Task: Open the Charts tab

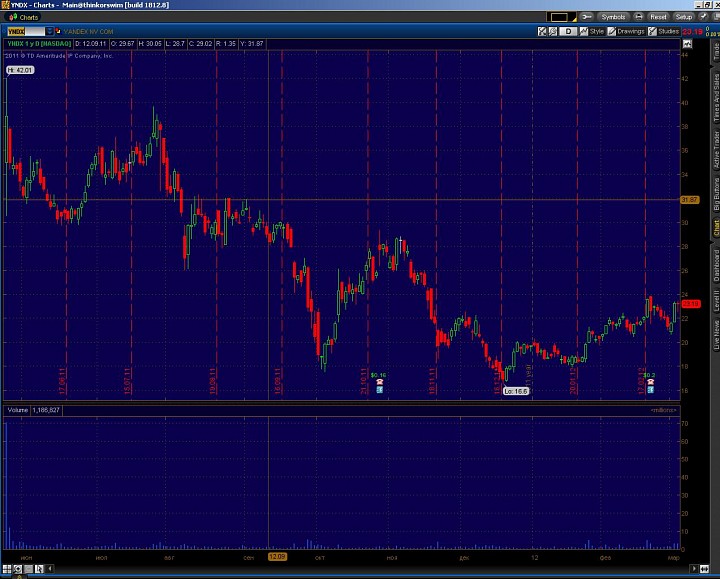Action: [x=23, y=17]
